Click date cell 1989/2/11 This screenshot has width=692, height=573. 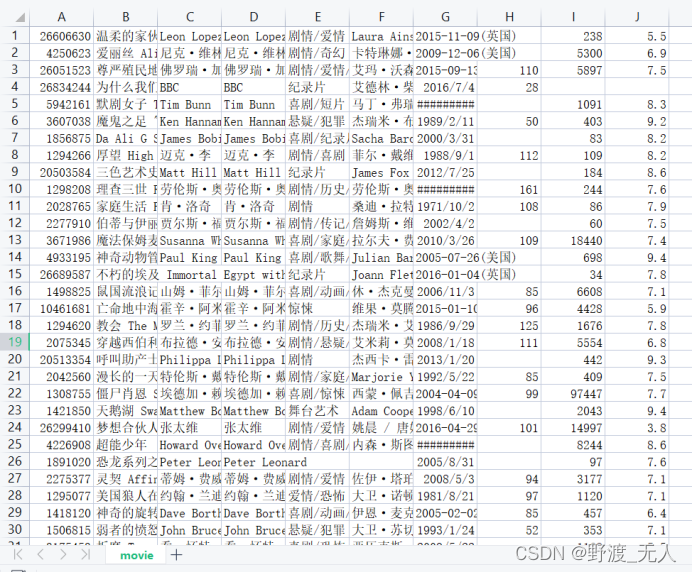(x=445, y=121)
